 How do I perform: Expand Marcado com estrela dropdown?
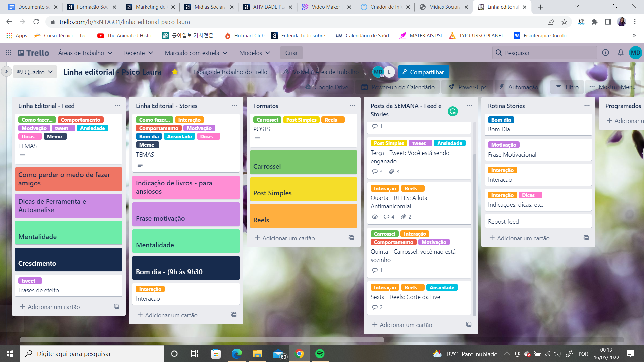[196, 53]
